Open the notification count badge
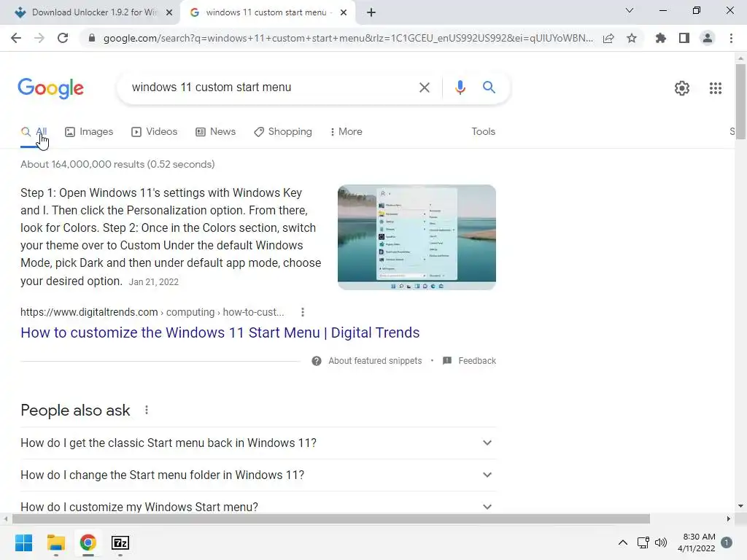Viewport: 747px width, 560px height. pos(727,542)
